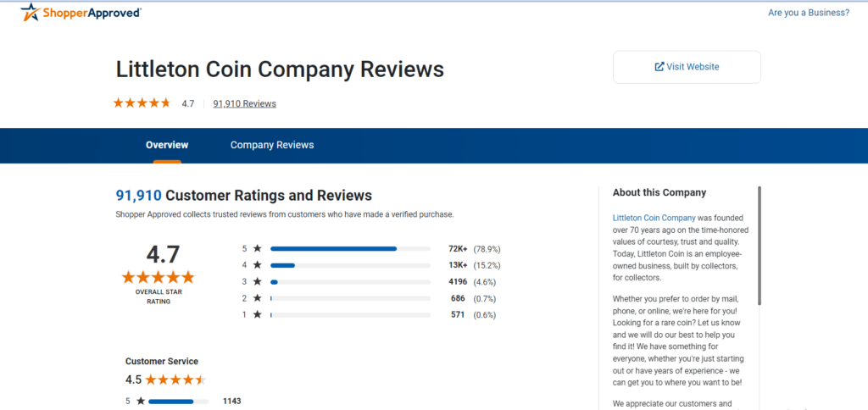Click the About this Company heading
The width and height of the screenshot is (868, 410).
click(659, 193)
